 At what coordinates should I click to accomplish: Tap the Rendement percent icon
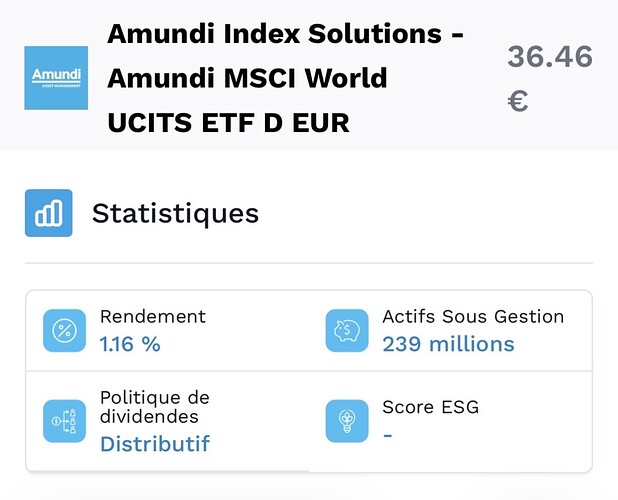click(x=64, y=331)
